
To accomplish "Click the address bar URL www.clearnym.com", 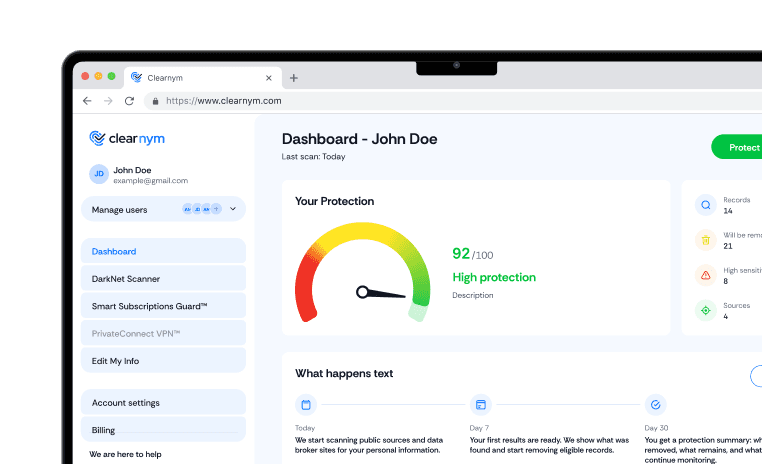I will point(224,101).
